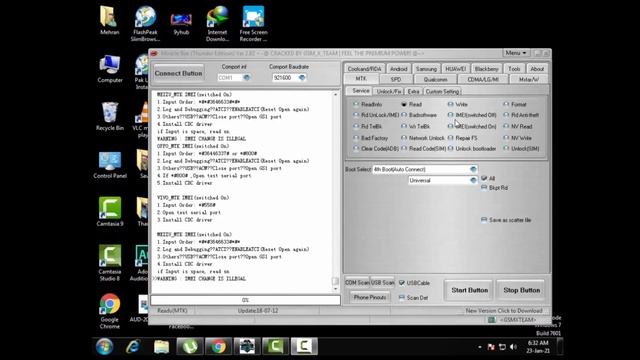Launch FlashPeak SlimBrowser from the desktop
The image size is (640, 360).
click(x=145, y=24)
